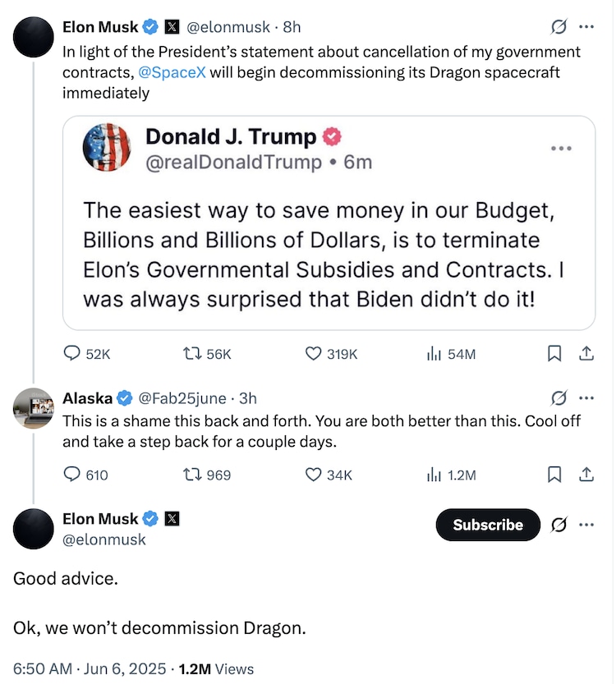Reply to Elon Musk's Dragon decommissioning tweet
Viewport: 616px width, 684px height.
click(x=72, y=354)
